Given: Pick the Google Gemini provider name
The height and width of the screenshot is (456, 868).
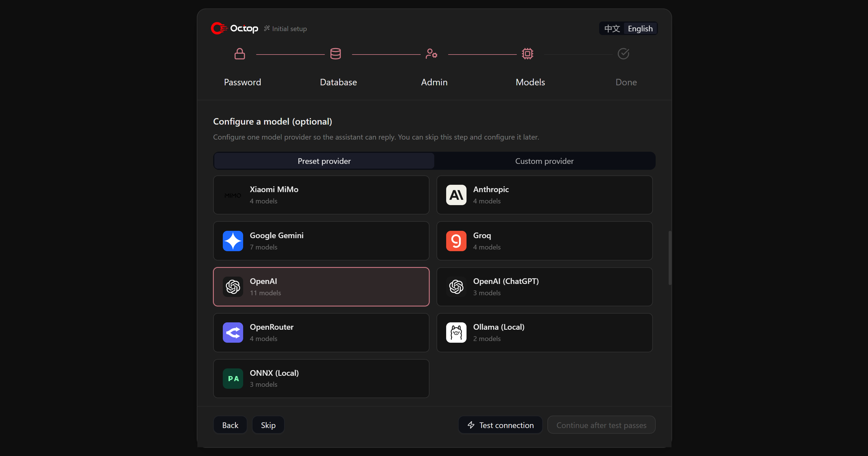Looking at the screenshot, I should click(x=277, y=235).
